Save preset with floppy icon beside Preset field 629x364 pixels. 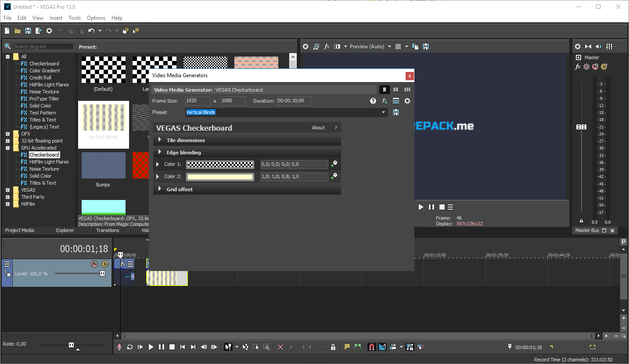(396, 113)
